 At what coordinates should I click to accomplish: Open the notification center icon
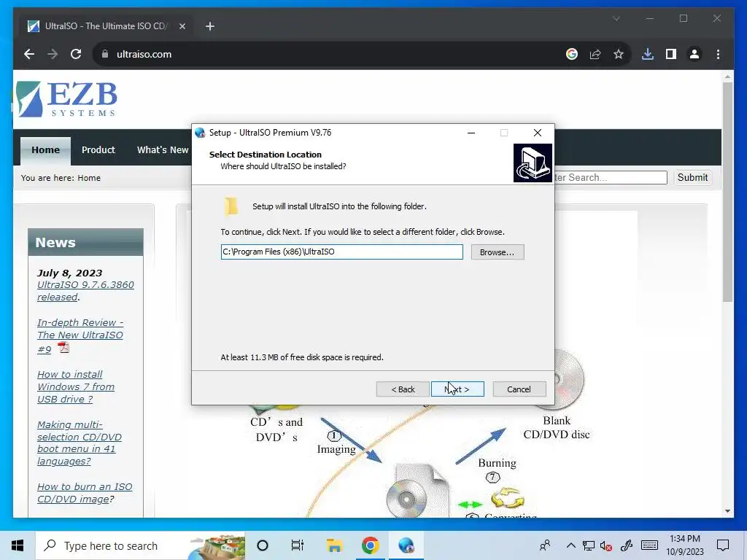pos(723,545)
